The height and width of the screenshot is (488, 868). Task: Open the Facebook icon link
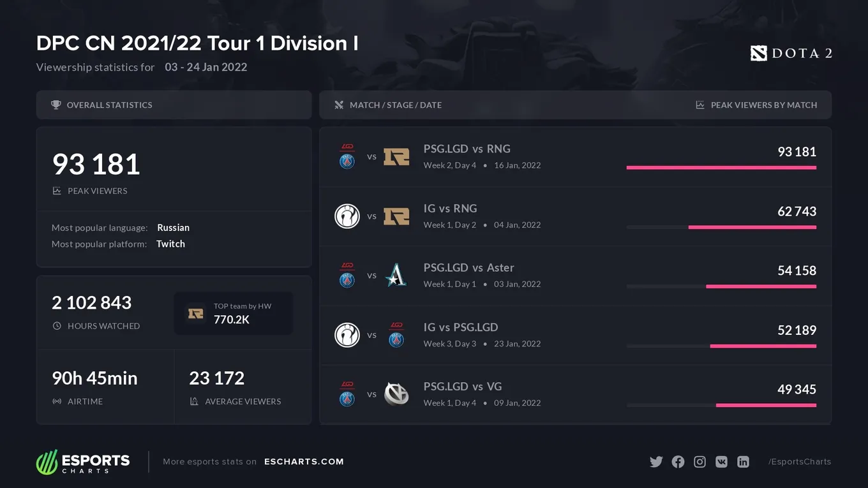(x=678, y=462)
